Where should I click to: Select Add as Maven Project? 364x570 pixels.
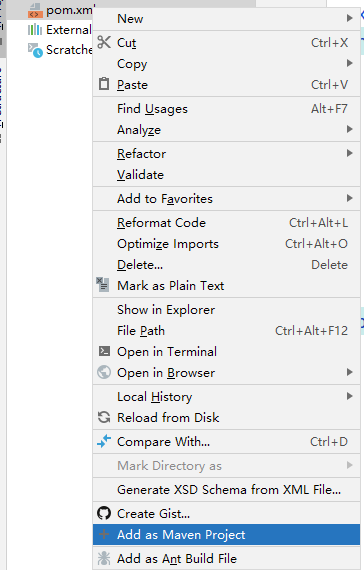pyautogui.click(x=226, y=534)
